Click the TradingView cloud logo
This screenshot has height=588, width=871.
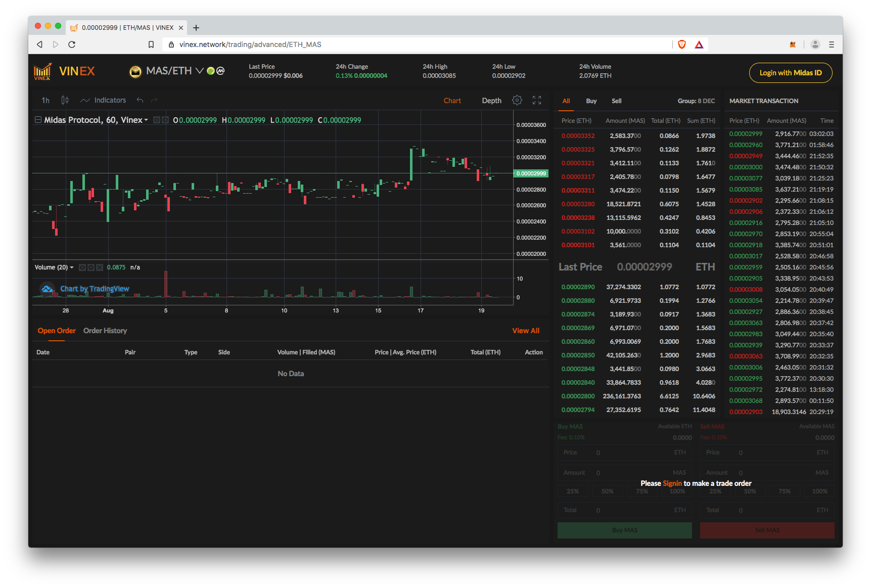[47, 289]
